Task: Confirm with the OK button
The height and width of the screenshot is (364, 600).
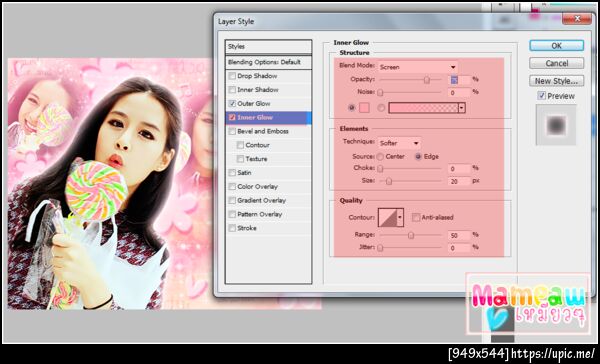Action: pos(557,46)
